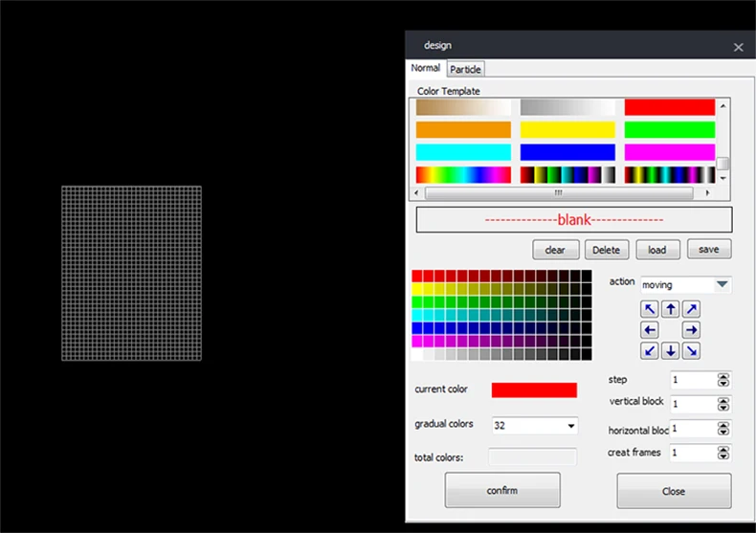
Task: Click the creat frames spinner
Action: click(723, 453)
